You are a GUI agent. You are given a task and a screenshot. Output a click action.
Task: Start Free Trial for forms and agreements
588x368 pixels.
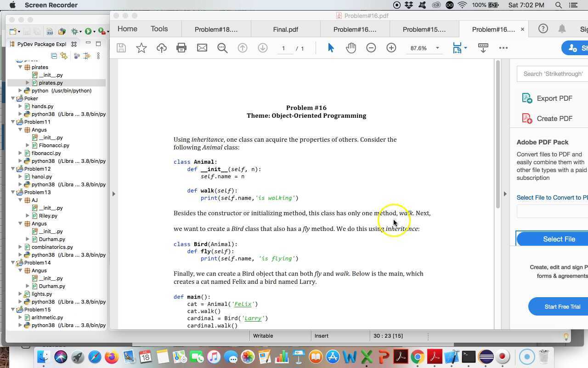[561, 306]
